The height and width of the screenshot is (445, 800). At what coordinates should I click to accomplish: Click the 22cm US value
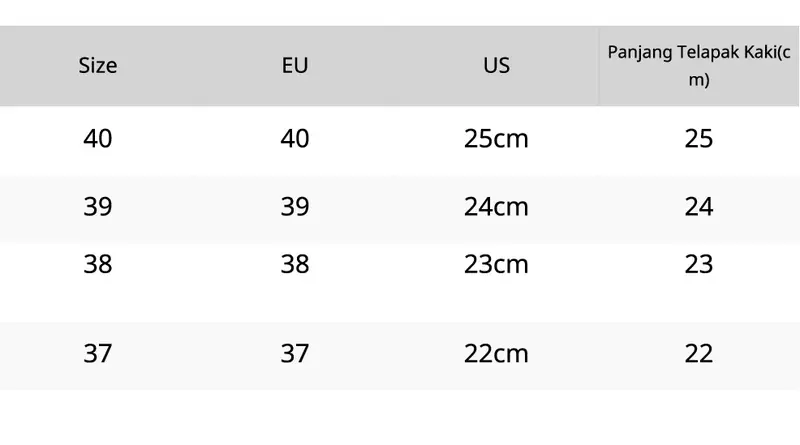496,353
